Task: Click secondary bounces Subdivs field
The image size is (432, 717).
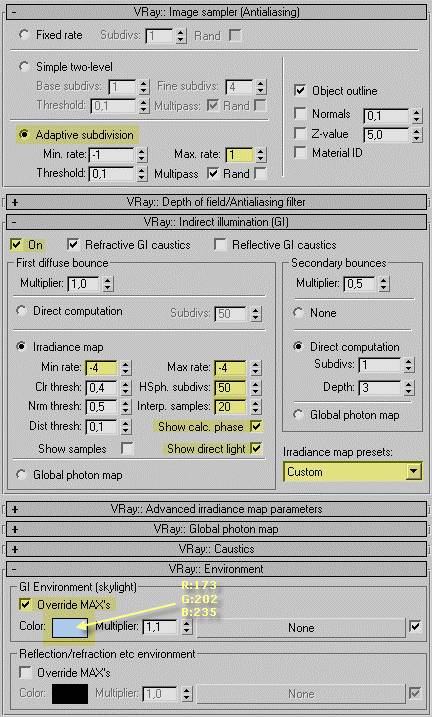Action: point(380,365)
